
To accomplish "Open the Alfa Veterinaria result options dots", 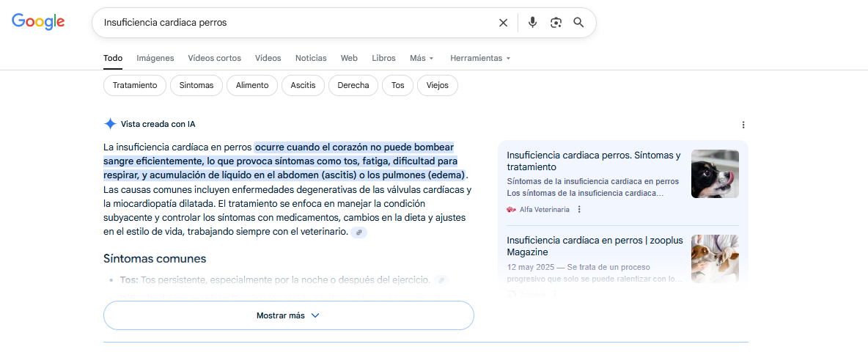I will (579, 210).
